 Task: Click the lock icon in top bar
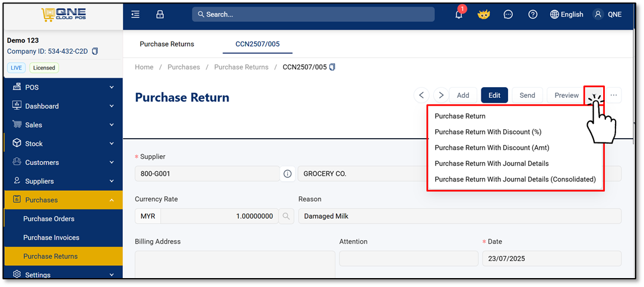click(x=160, y=14)
